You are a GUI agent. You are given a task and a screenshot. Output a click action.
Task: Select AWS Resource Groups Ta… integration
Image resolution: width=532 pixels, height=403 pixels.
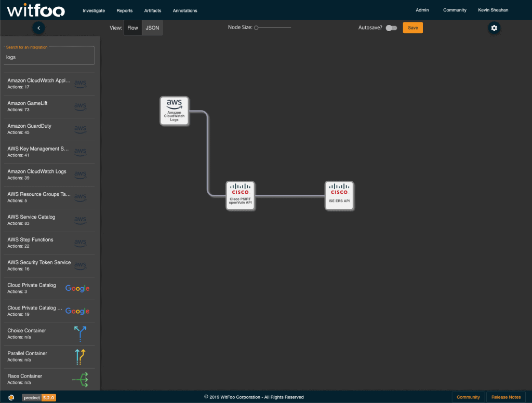click(x=39, y=194)
